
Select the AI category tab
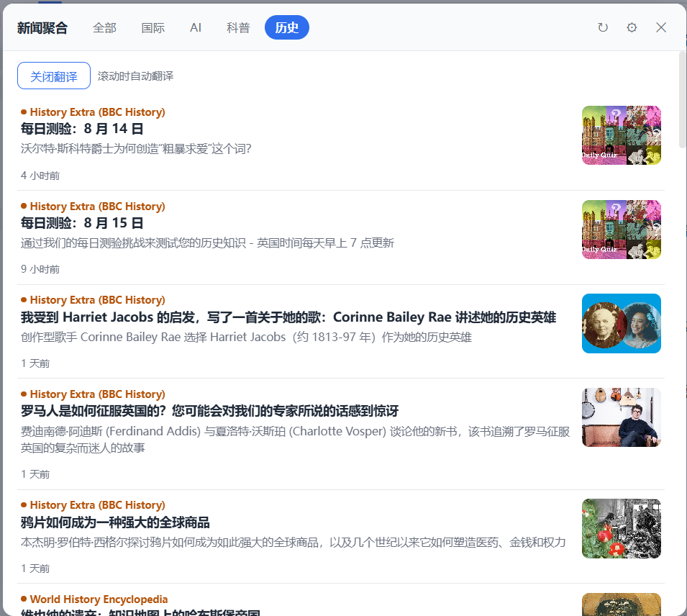pyautogui.click(x=196, y=27)
